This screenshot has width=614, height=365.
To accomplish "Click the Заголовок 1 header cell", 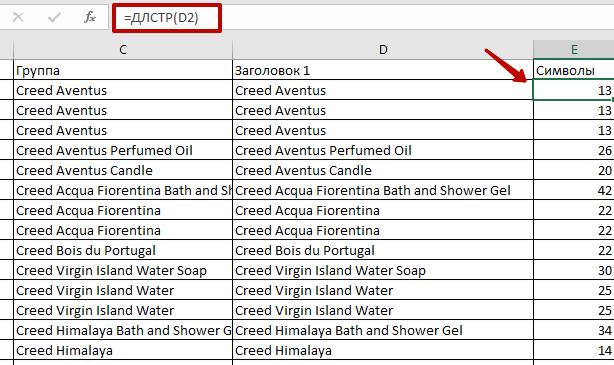I will [x=383, y=70].
